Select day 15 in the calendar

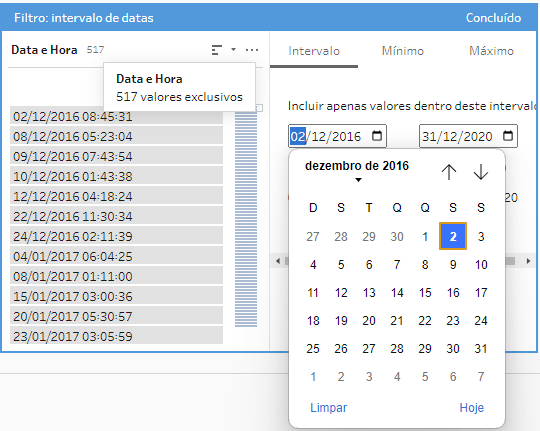point(425,293)
